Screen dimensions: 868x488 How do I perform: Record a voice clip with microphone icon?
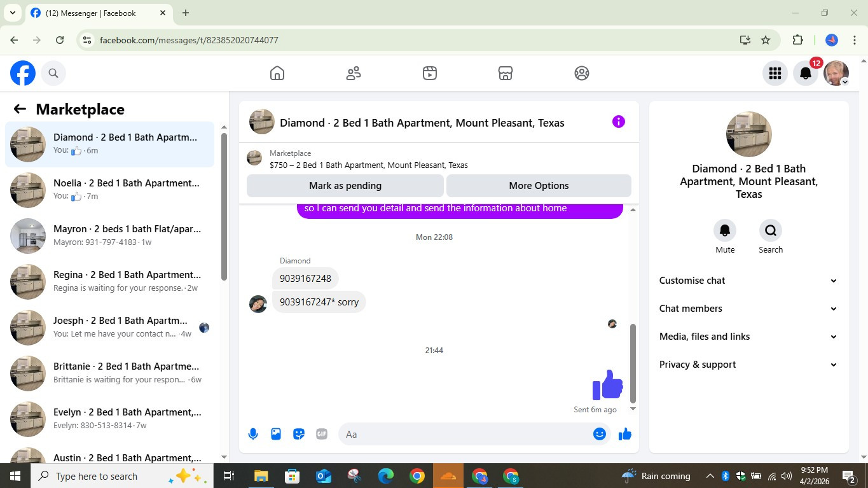(253, 434)
